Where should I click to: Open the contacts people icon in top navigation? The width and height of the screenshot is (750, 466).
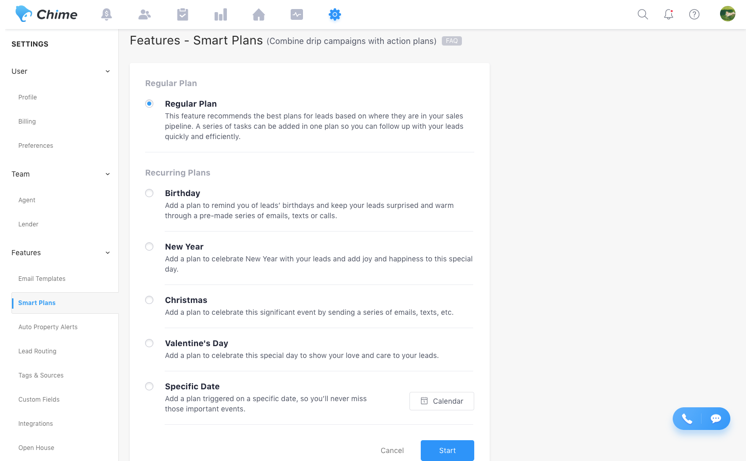pyautogui.click(x=144, y=15)
